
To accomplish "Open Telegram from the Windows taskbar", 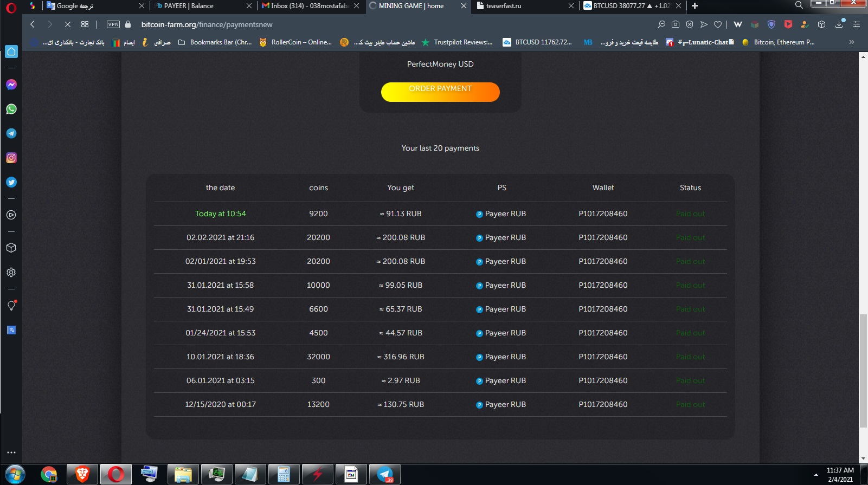I will click(x=385, y=474).
